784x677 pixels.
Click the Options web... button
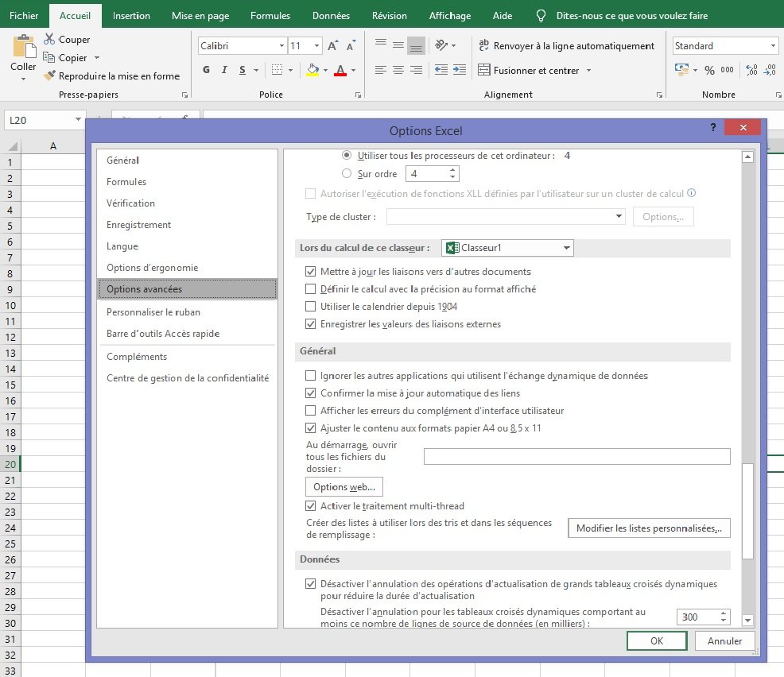pyautogui.click(x=344, y=486)
